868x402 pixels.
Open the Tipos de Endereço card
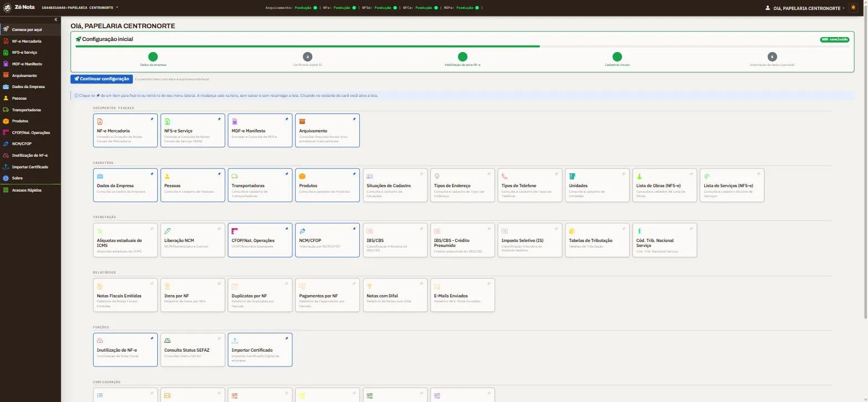pos(462,185)
